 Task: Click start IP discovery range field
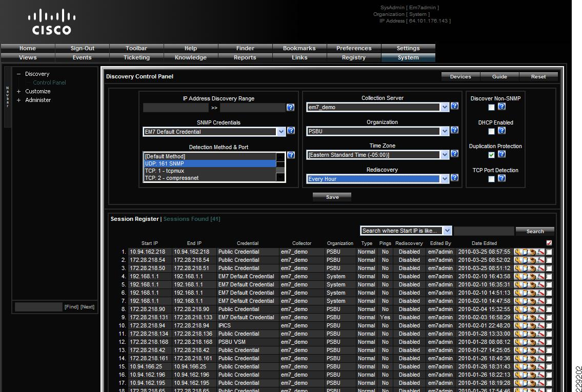coord(175,108)
